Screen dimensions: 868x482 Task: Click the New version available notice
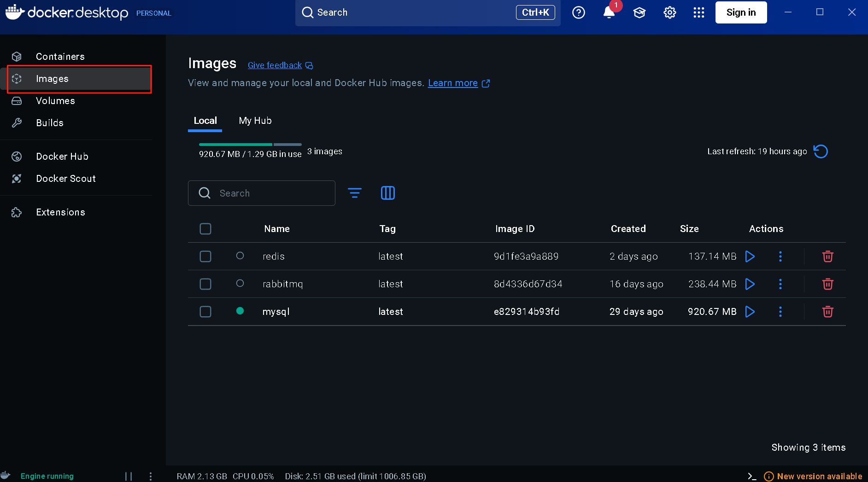pyautogui.click(x=813, y=476)
